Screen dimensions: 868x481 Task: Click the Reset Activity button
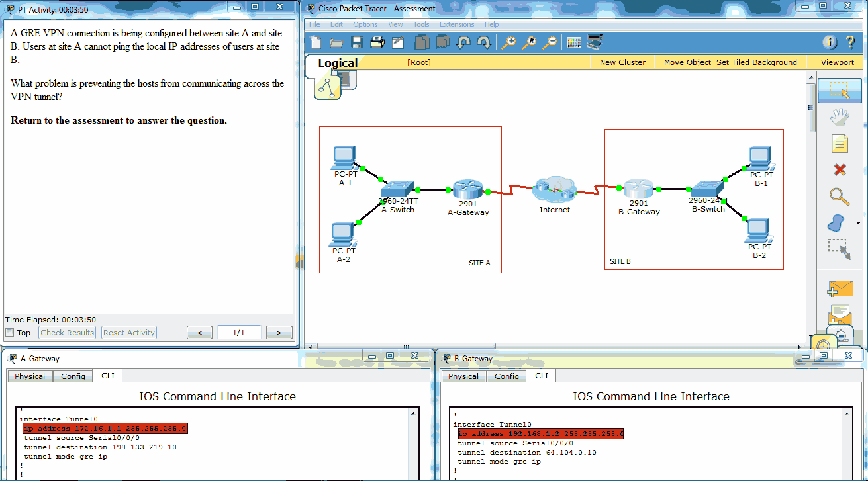point(129,333)
